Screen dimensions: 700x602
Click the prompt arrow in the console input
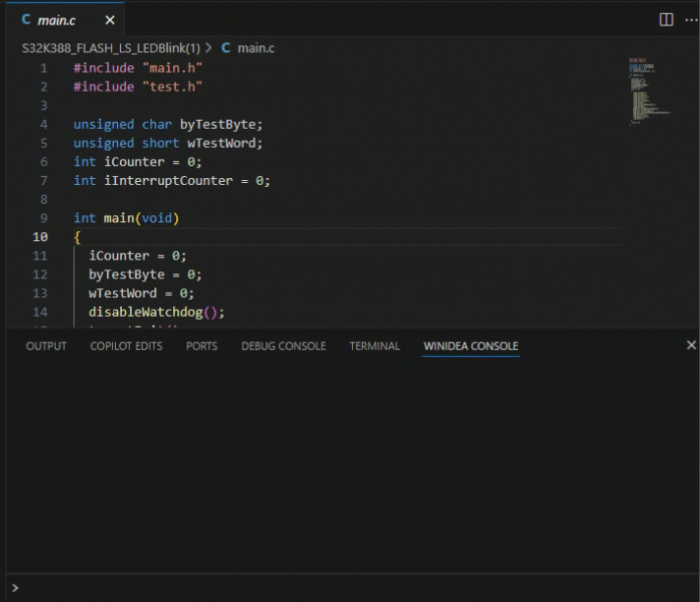(15, 588)
